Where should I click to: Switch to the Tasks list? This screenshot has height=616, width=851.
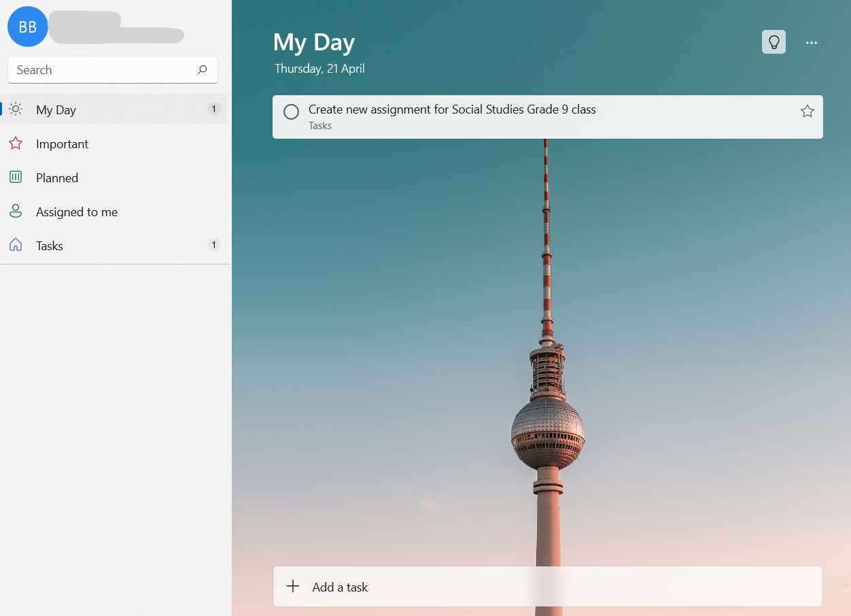click(x=49, y=245)
